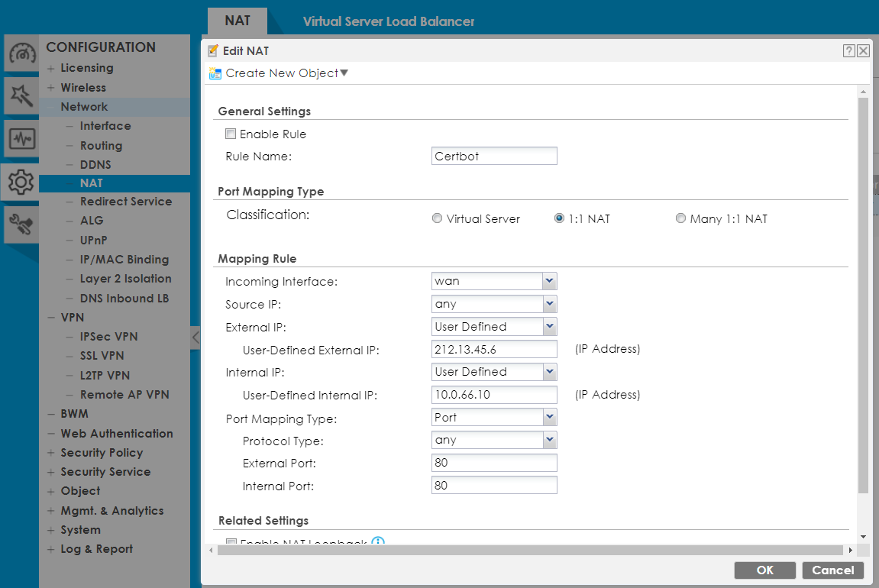This screenshot has width=879, height=588.
Task: Click the horizontal scrollbar right arrow
Action: [851, 550]
